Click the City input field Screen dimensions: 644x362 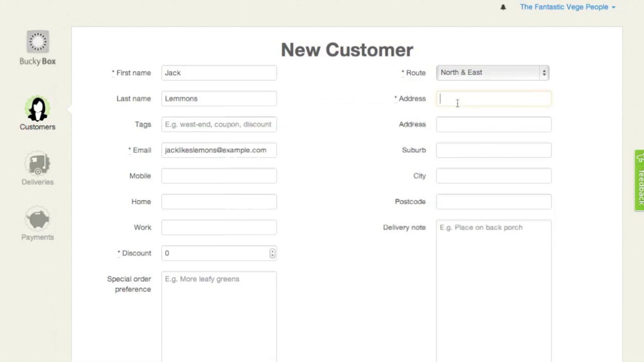click(494, 176)
